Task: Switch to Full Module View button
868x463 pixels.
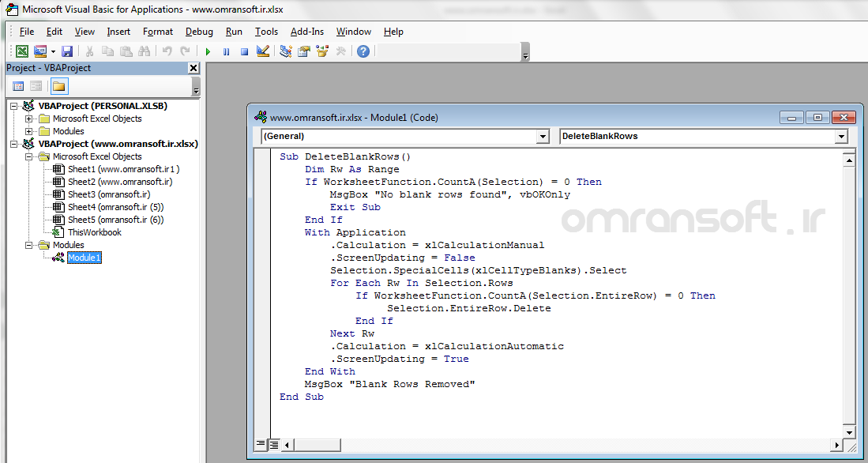Action: 274,445
